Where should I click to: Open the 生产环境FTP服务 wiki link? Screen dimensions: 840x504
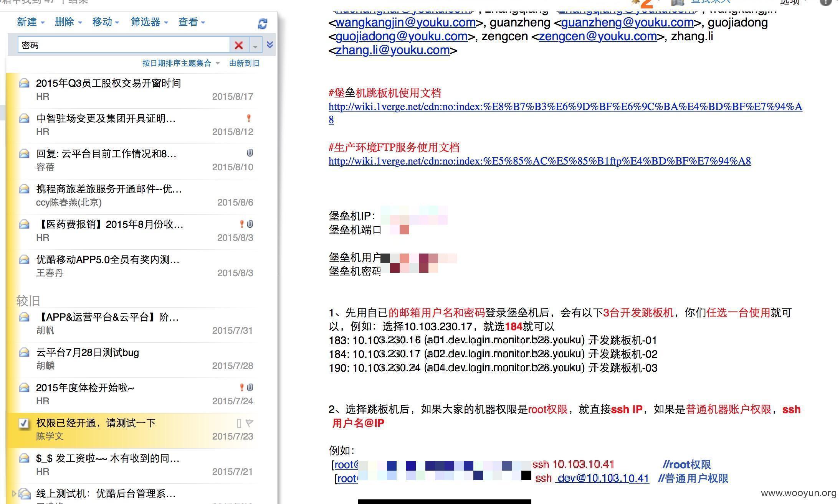click(539, 161)
